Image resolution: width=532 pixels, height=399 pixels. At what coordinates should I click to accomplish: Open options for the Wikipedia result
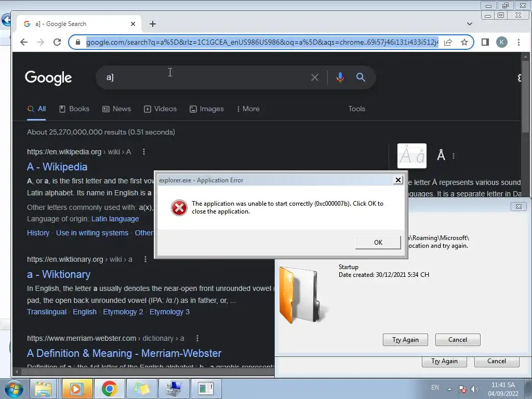pos(144,152)
